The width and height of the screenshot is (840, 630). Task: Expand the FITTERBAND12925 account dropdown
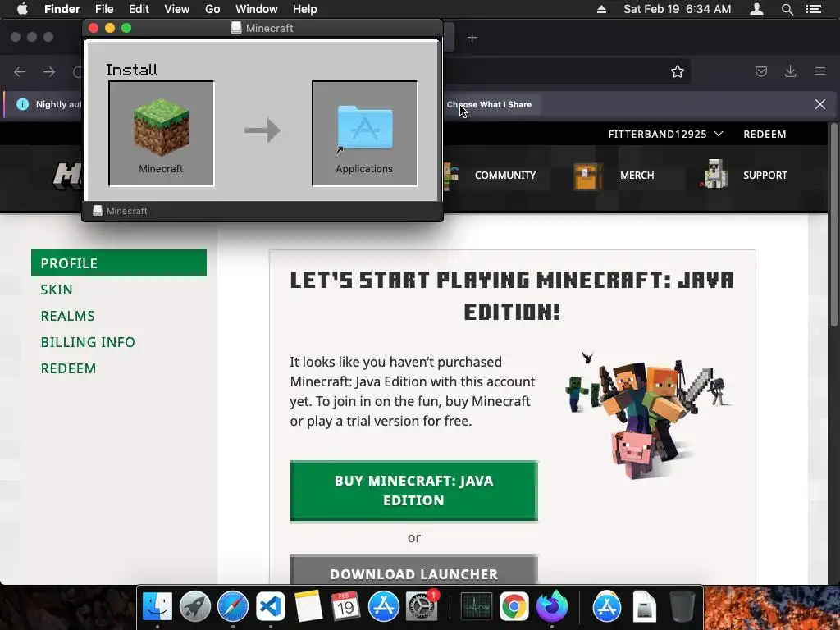[x=665, y=134]
